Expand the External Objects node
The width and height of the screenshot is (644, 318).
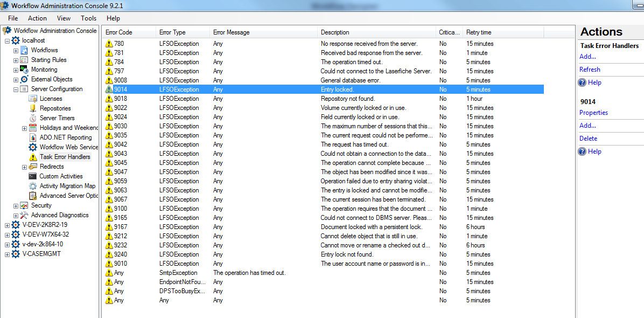point(16,80)
